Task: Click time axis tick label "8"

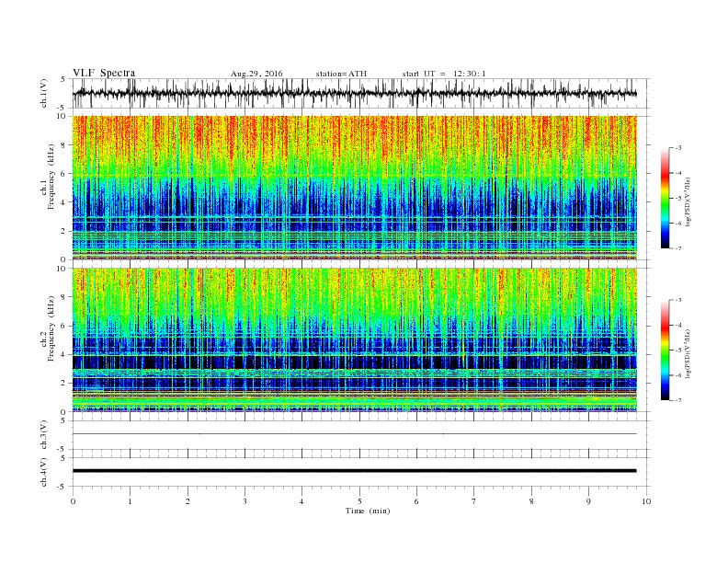Action: [531, 501]
